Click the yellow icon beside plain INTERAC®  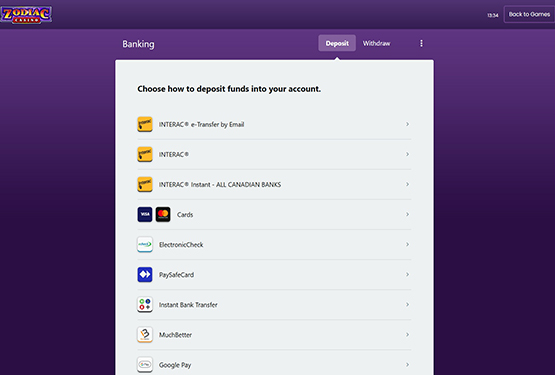[x=145, y=154]
